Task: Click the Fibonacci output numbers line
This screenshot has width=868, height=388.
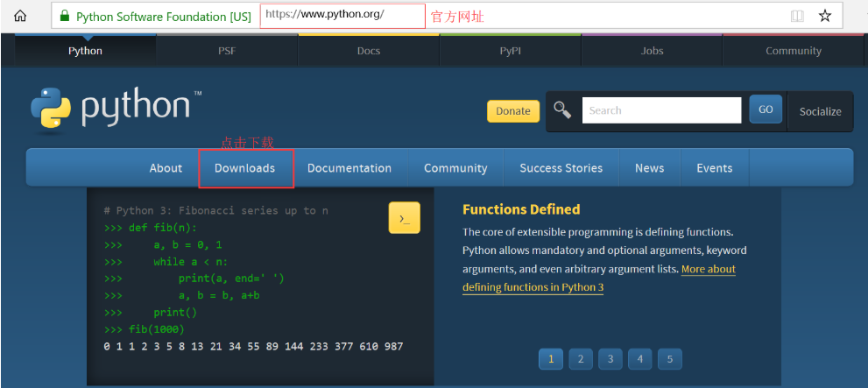Action: (253, 347)
